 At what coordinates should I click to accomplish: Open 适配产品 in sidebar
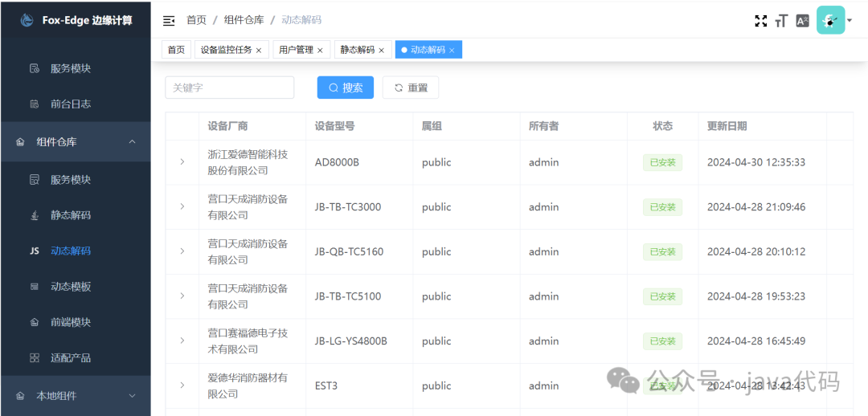pyautogui.click(x=76, y=358)
